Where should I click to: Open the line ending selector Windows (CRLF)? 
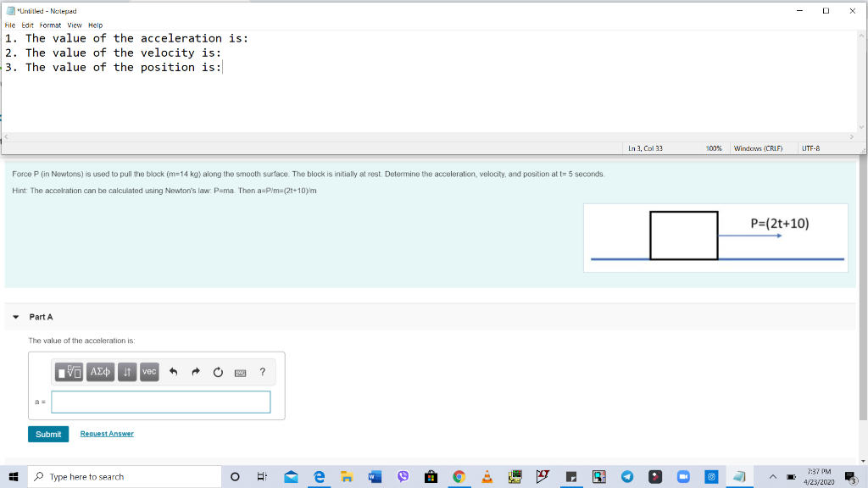[761, 147]
